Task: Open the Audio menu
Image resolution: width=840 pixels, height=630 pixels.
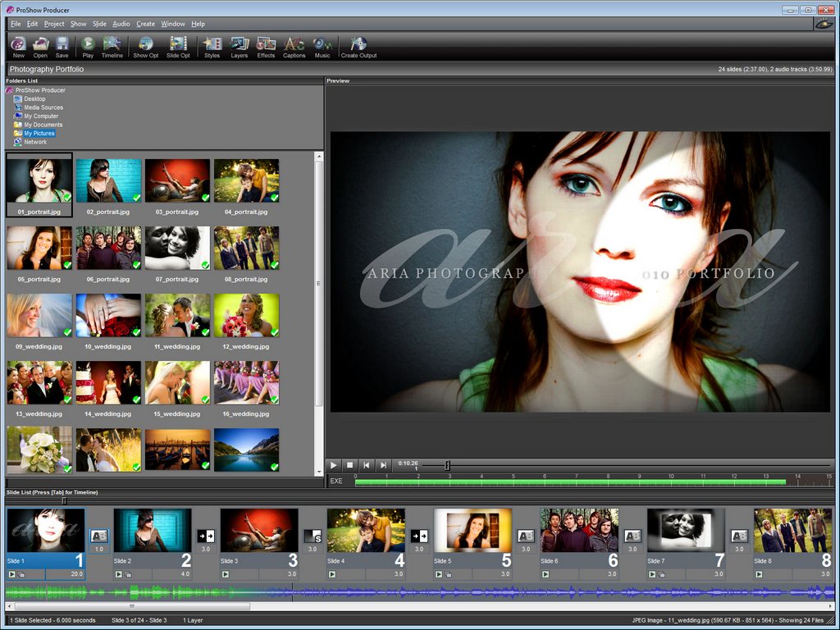Action: tap(121, 24)
